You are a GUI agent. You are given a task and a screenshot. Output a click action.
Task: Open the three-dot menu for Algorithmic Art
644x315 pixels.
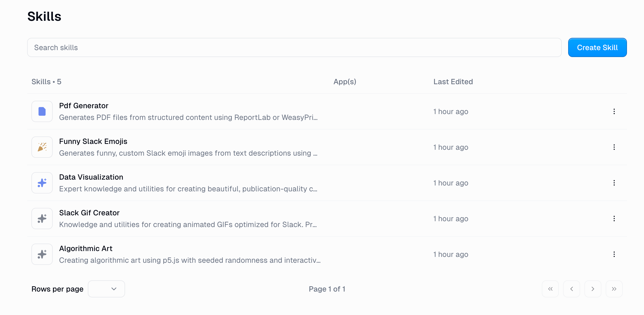614,254
